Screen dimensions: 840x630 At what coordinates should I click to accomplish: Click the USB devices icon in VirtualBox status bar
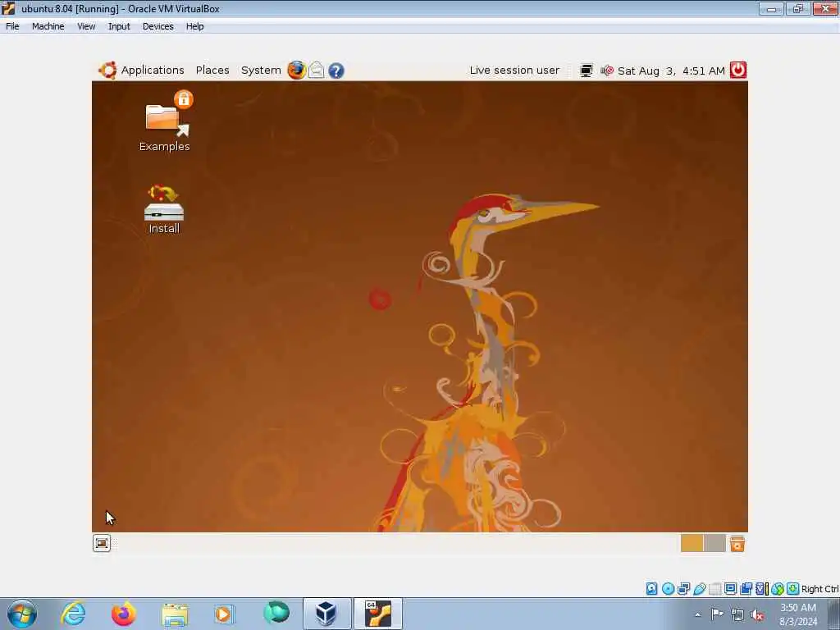[700, 589]
